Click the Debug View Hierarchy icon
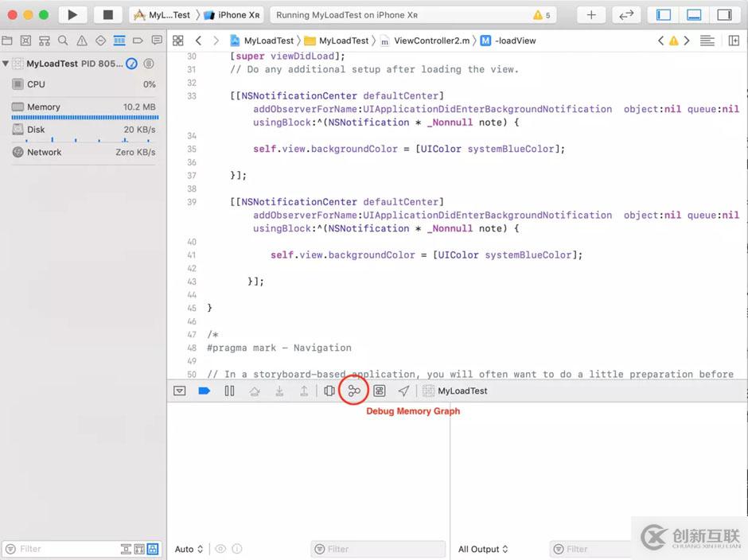Screen dimensions: 748x560 pos(329,391)
